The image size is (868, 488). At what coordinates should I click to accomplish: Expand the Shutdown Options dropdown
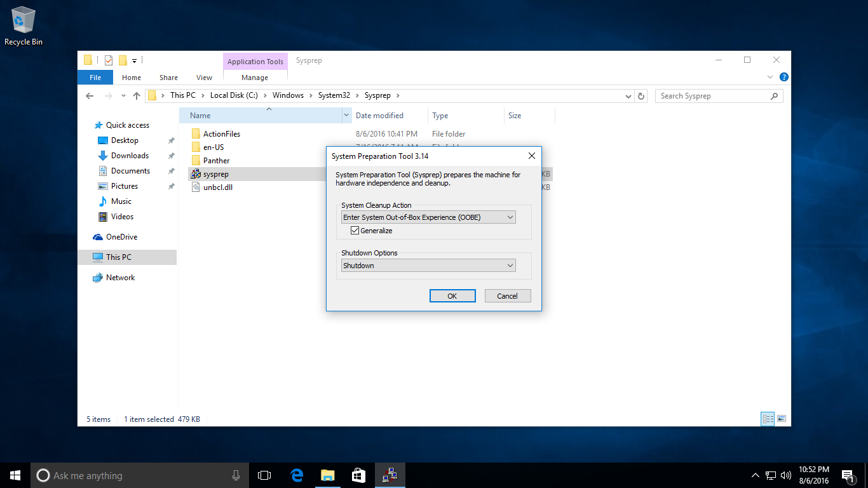428,266
